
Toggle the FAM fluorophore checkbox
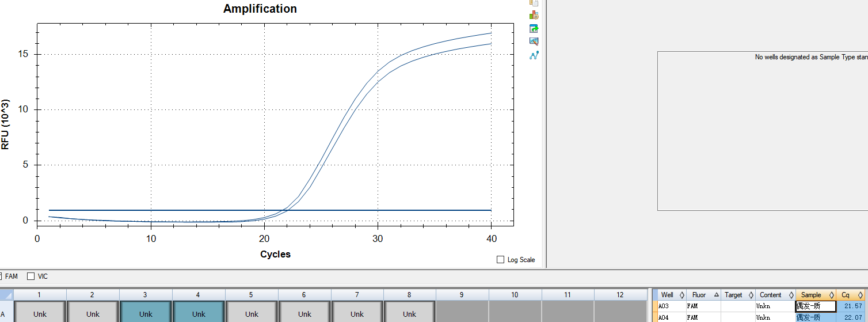coord(1,276)
